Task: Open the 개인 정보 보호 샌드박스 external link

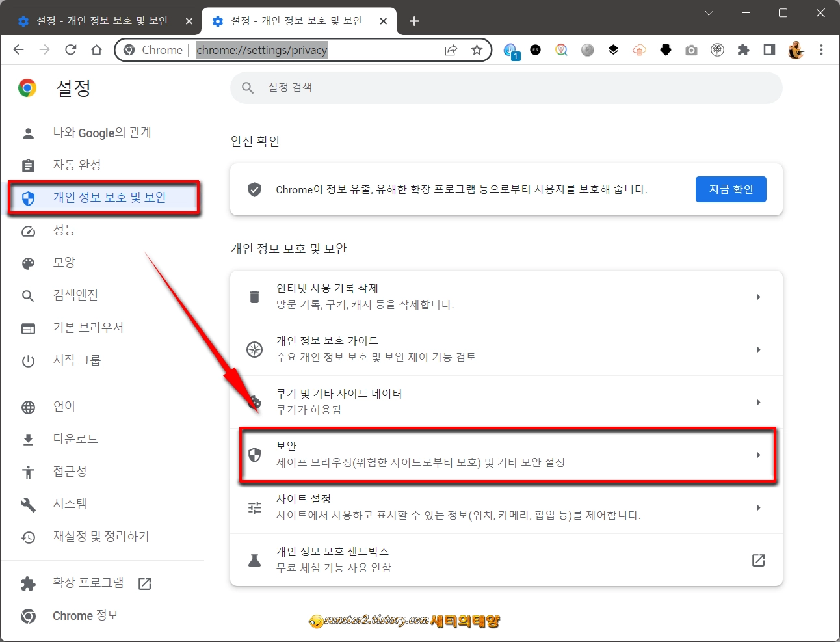Action: (758, 559)
